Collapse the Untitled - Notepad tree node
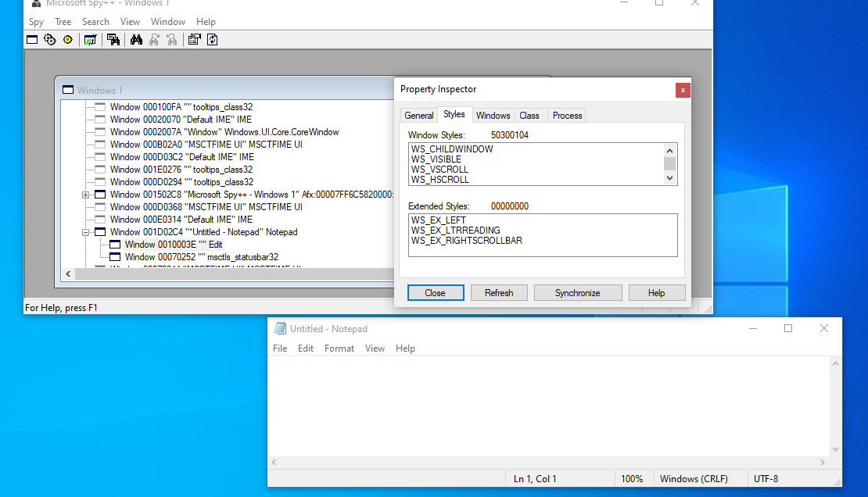 85,232
